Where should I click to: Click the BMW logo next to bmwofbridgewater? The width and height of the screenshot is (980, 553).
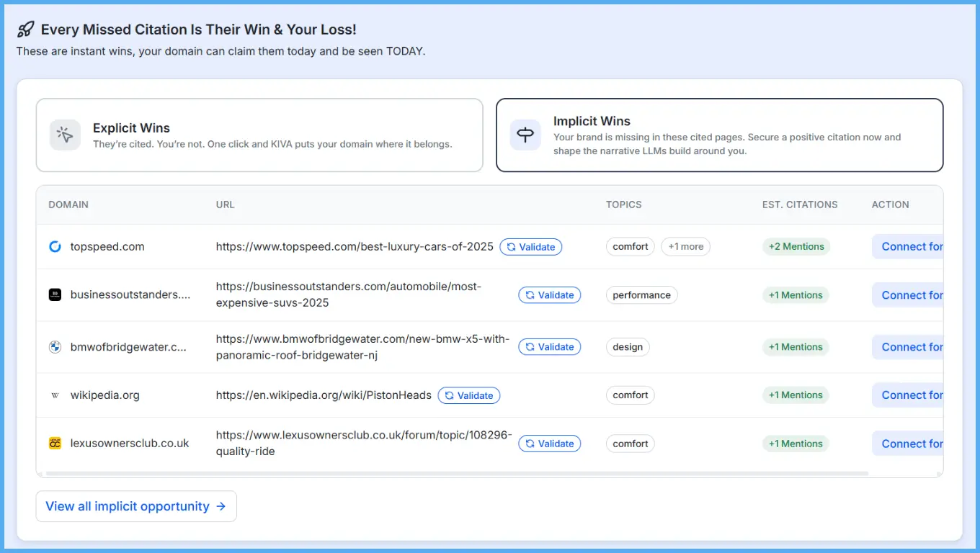[x=55, y=346]
